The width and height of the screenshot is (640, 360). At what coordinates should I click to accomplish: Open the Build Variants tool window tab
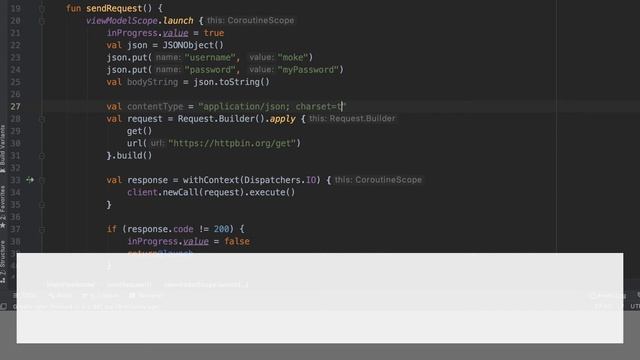coord(3,149)
